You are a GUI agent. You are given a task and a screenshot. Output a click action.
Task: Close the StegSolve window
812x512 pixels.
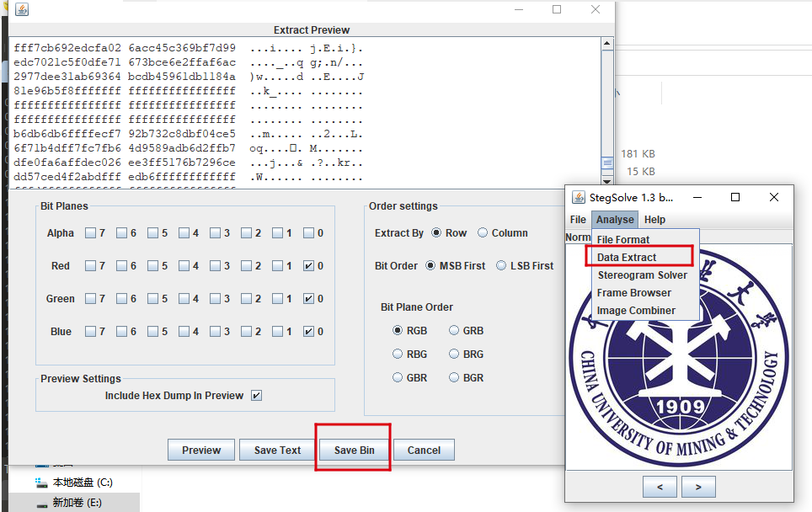click(x=774, y=197)
